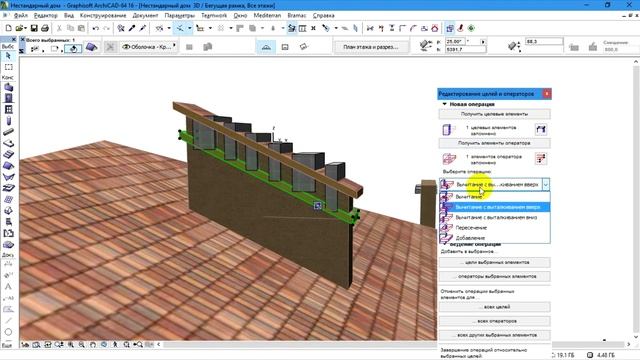Click the Open file icon

click(19, 28)
